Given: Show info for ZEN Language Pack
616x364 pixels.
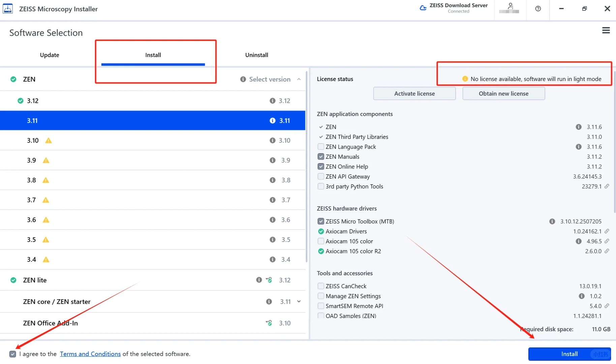Looking at the screenshot, I should pyautogui.click(x=579, y=147).
